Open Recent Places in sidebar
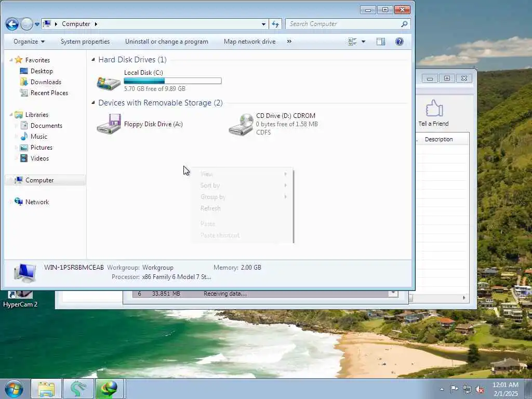The height and width of the screenshot is (399, 532). [49, 92]
